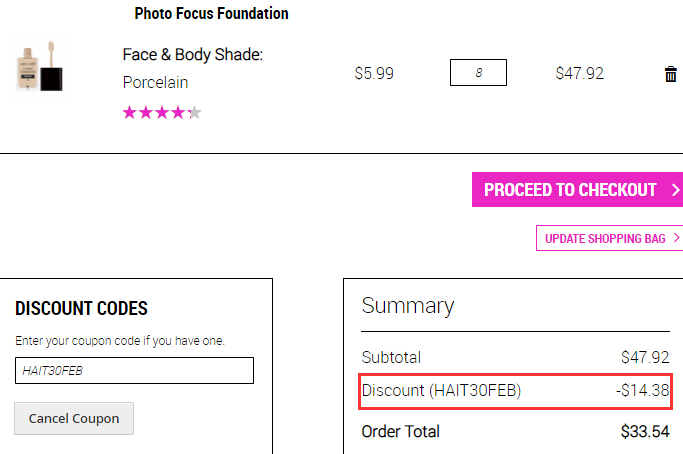Click the first pink rating star
The height and width of the screenshot is (454, 683).
coord(130,112)
